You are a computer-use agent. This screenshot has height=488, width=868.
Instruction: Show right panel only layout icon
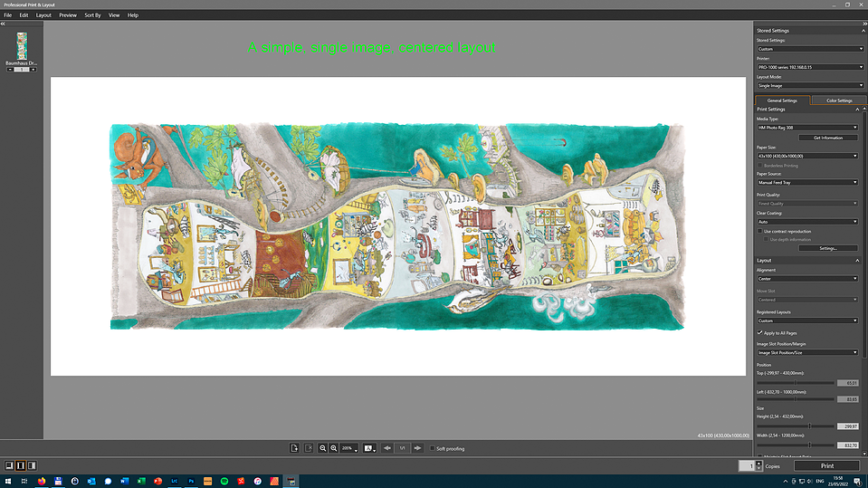tap(32, 466)
